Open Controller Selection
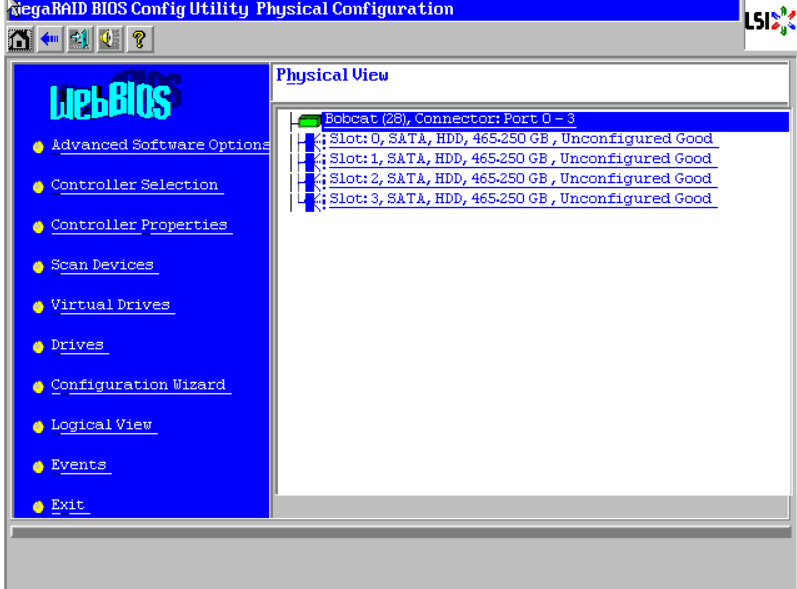The width and height of the screenshot is (797, 589). (135, 185)
